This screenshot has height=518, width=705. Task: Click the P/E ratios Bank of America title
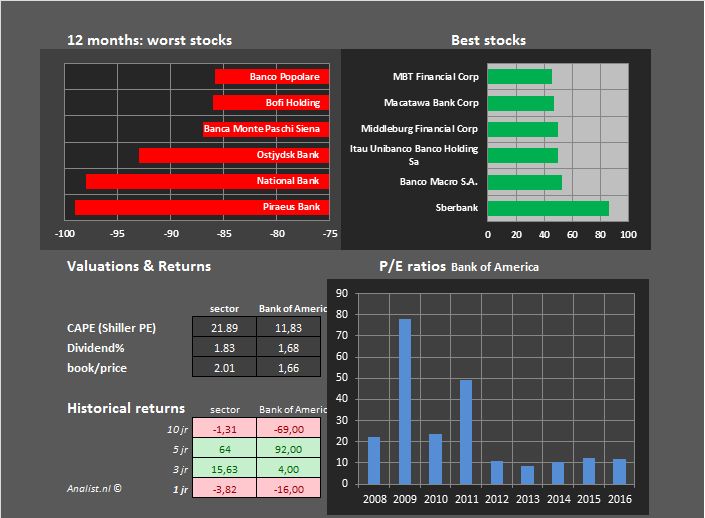(x=459, y=267)
